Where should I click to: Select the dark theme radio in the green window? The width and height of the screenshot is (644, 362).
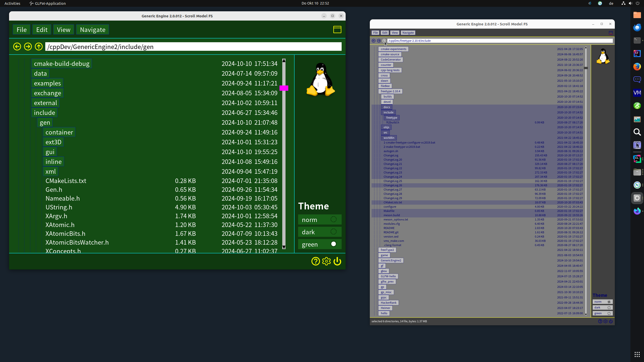pos(333,232)
